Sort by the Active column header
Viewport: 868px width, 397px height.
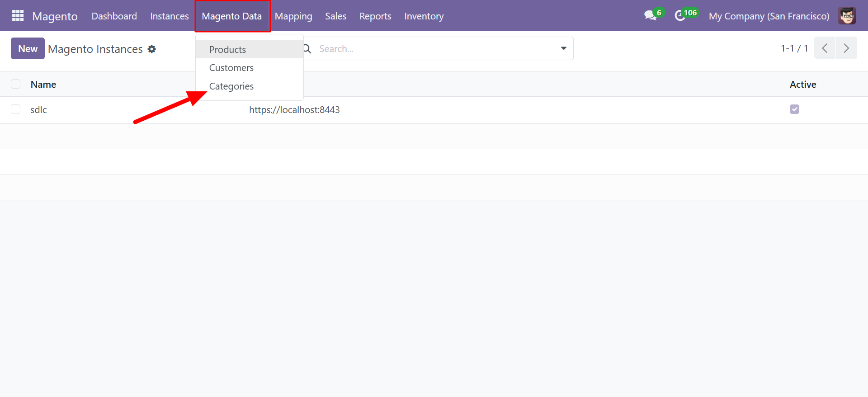click(803, 84)
